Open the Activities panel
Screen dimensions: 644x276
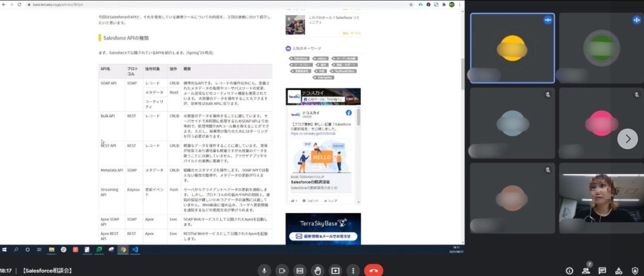click(618, 271)
